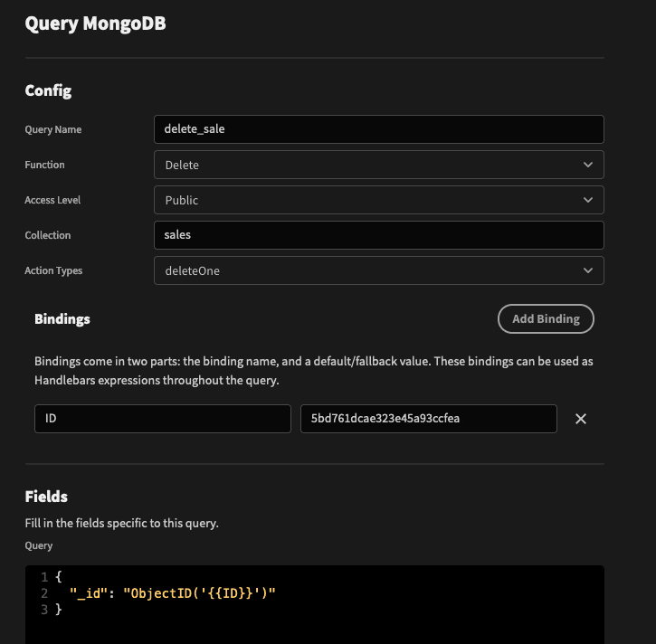
Task: Click the text 'Fill in the fields specific to this query.'
Action: [122, 523]
